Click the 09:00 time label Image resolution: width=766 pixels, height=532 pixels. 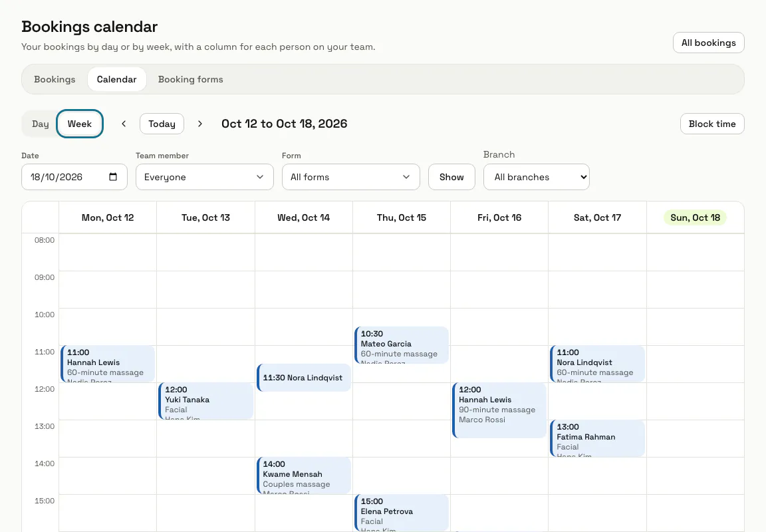tap(45, 277)
